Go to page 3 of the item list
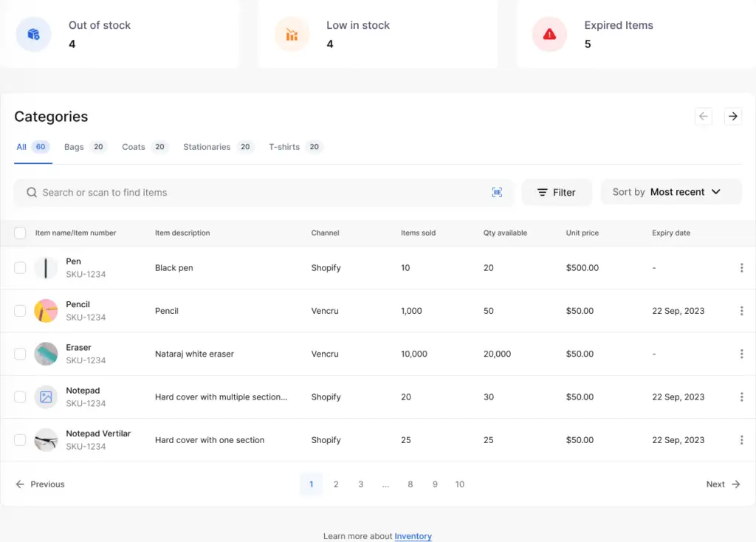Viewport: 756px width, 542px height. [360, 484]
